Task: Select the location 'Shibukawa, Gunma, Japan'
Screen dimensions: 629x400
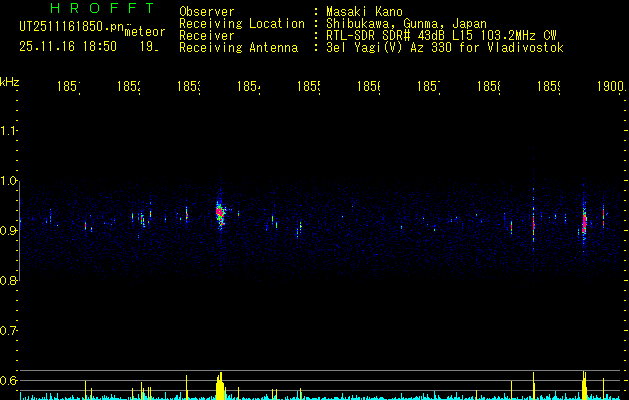Action: (406, 24)
